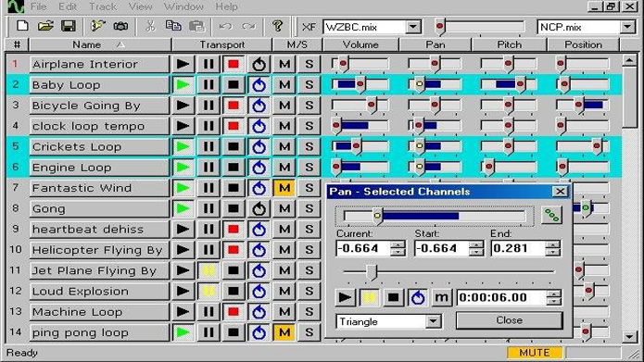This screenshot has height=362, width=644.
Task: Stop the Baby Loop track
Action: 234,85
